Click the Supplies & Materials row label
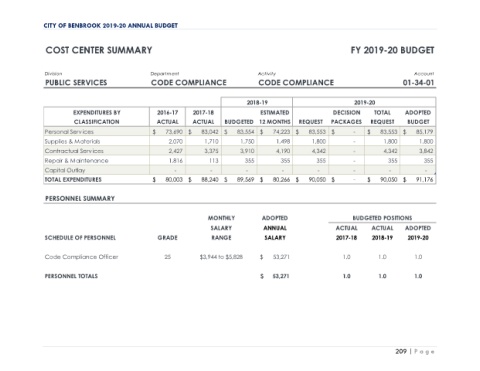 72,141
